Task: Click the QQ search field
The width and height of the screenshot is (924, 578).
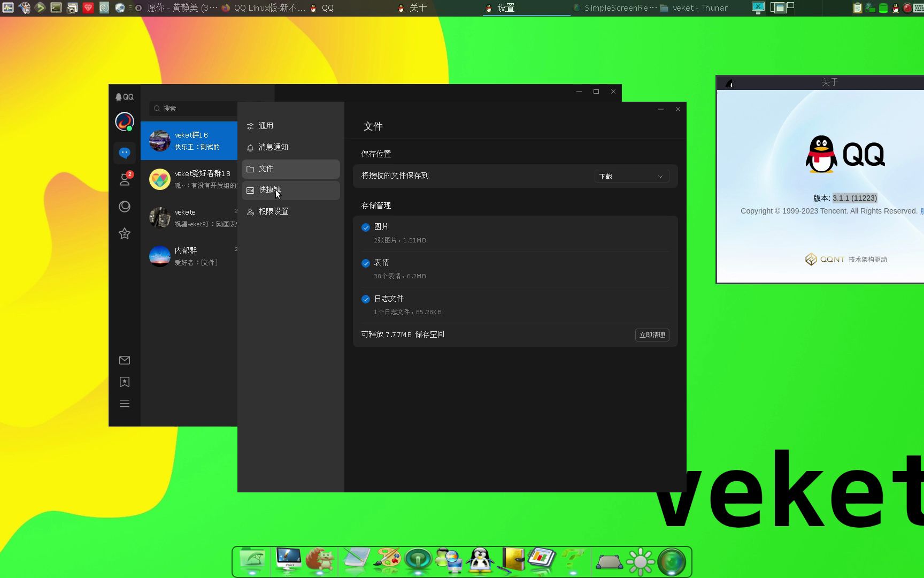Action: 194,109
